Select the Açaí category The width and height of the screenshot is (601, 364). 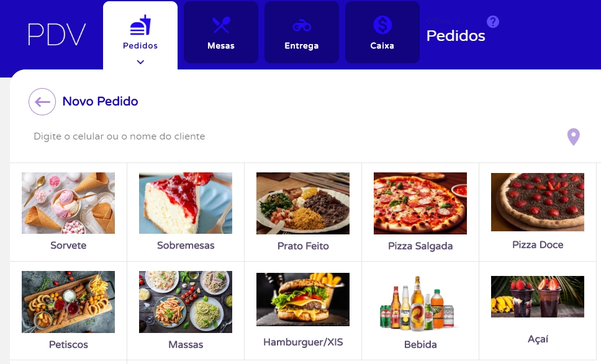pos(538,311)
